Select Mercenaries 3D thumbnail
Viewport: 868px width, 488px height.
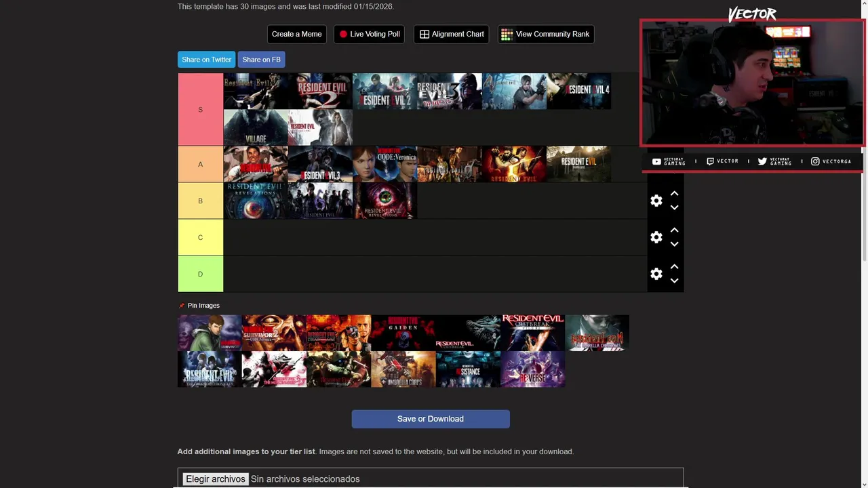click(x=274, y=369)
